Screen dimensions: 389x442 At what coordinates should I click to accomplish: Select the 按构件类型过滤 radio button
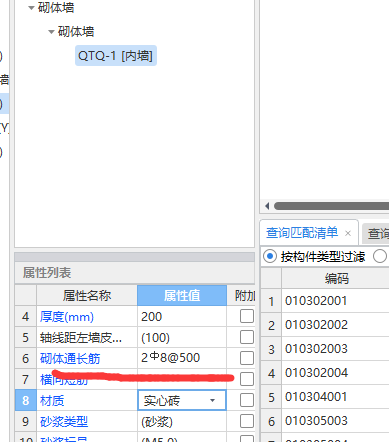click(x=270, y=257)
